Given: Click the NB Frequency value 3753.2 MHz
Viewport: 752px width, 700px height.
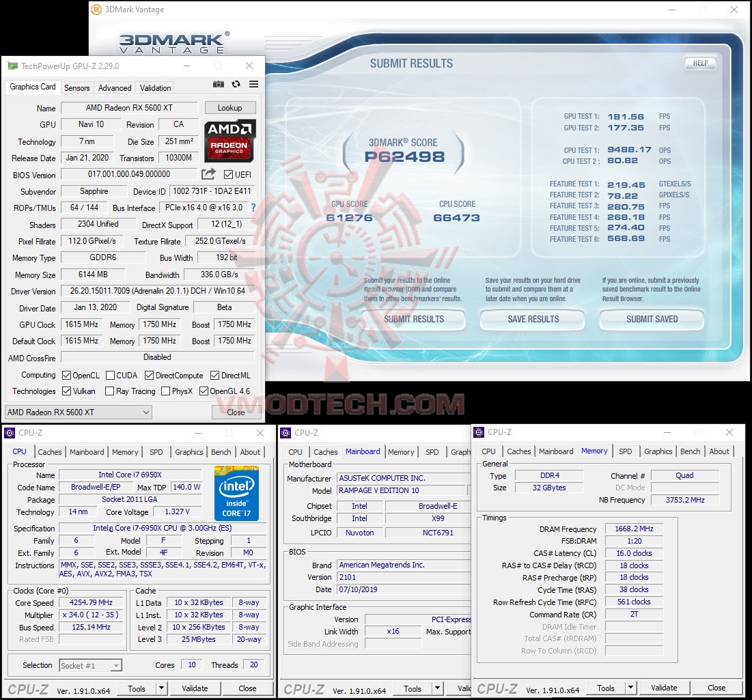Looking at the screenshot, I should coord(685,500).
